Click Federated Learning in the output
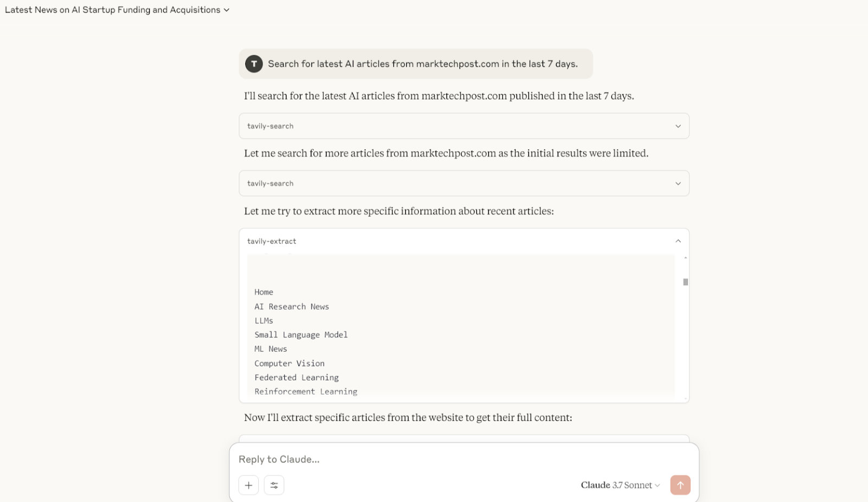This screenshot has width=868, height=502. [x=297, y=378]
